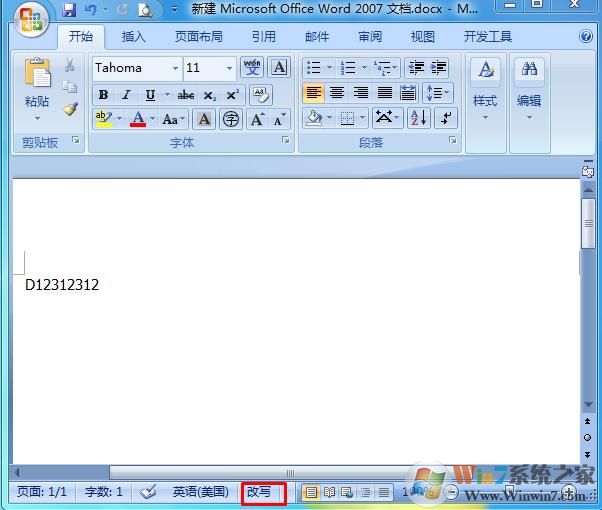Expand the 粘贴 paste options arrow
The image size is (602, 510).
click(37, 118)
